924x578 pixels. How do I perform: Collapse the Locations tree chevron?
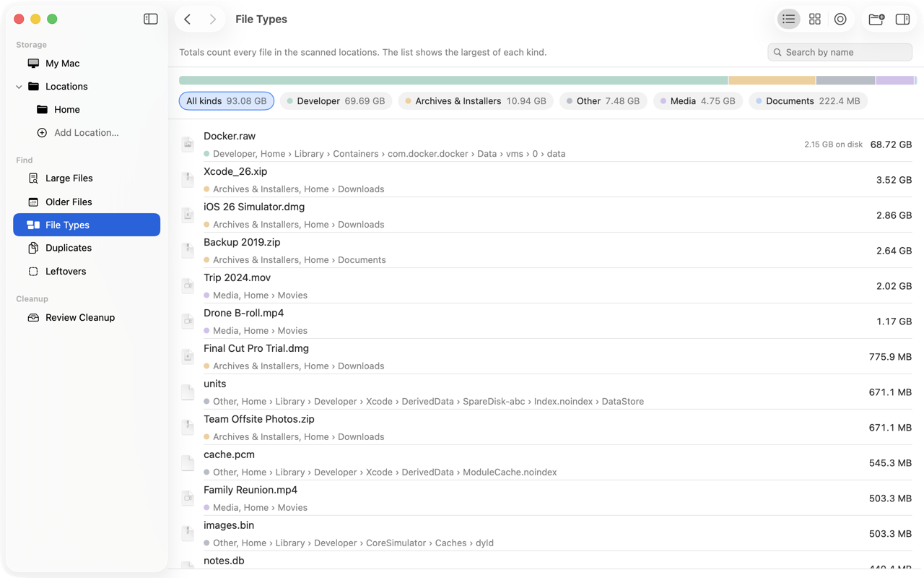coord(19,87)
